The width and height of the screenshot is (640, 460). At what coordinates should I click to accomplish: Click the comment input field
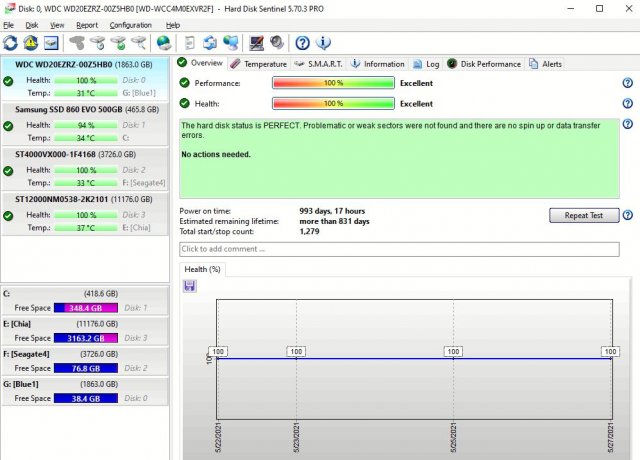398,249
